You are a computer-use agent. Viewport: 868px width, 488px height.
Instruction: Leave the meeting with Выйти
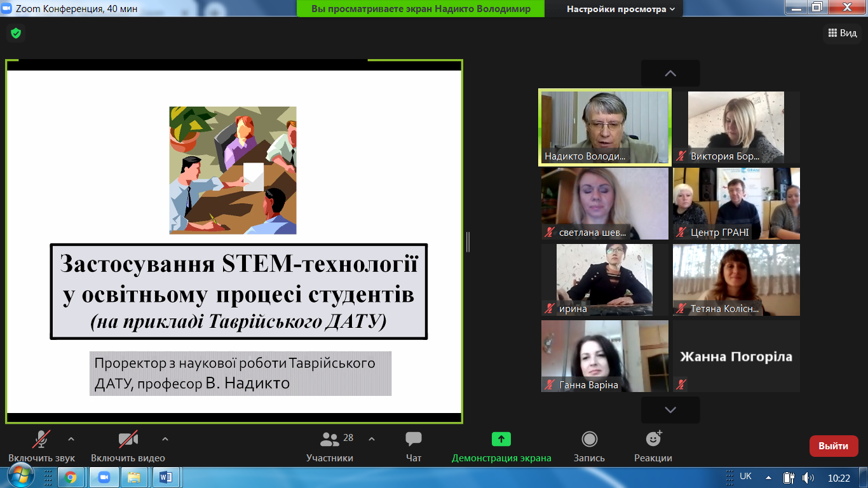click(x=834, y=446)
